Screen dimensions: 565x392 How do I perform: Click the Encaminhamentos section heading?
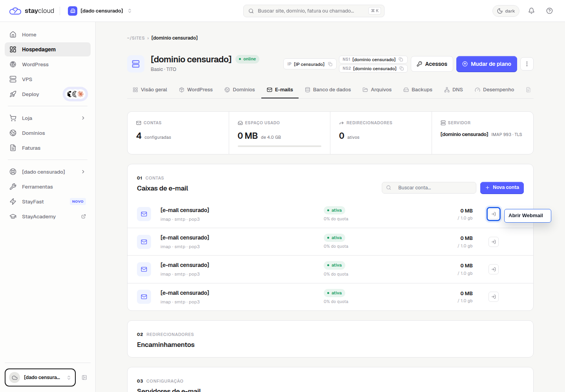tap(166, 345)
